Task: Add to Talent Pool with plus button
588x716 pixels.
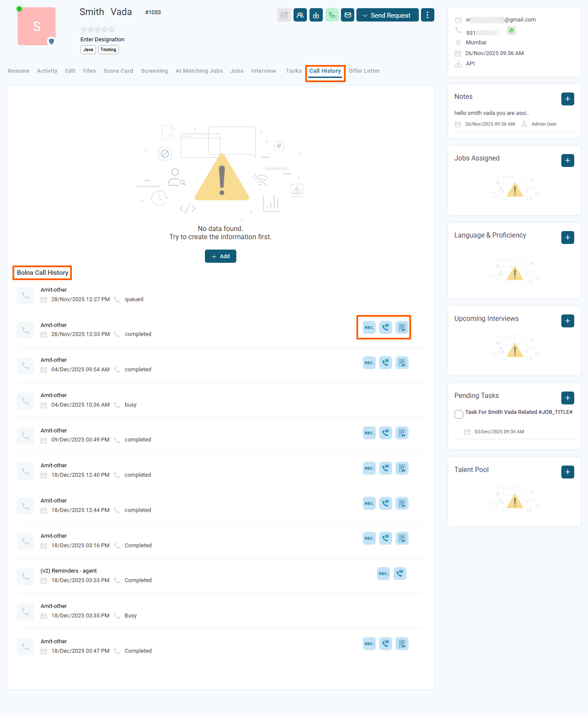Action: click(568, 472)
